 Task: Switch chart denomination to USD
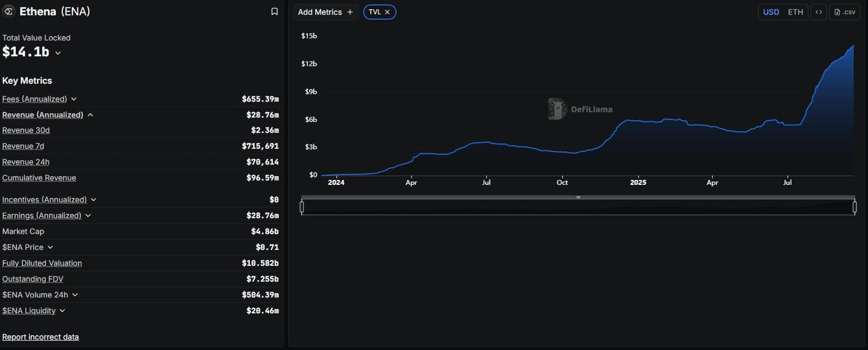[771, 12]
